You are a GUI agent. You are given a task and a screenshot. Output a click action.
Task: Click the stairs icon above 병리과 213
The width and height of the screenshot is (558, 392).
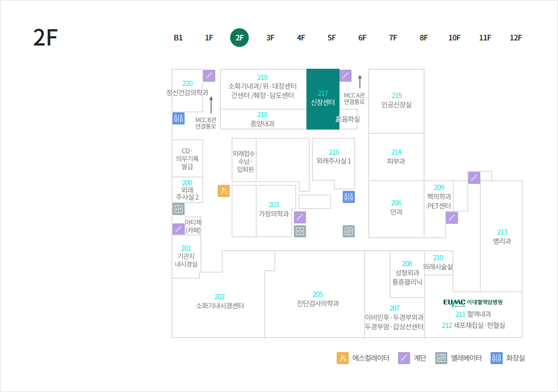point(474,178)
